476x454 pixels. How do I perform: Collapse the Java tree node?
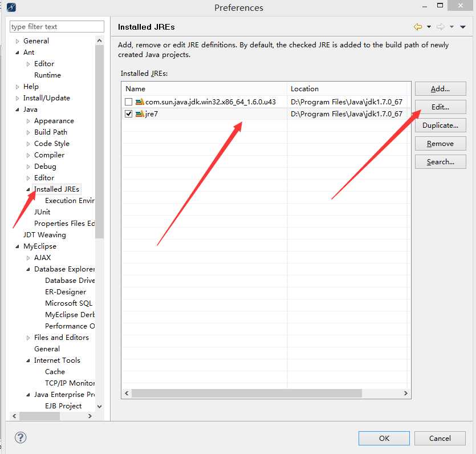(x=17, y=110)
